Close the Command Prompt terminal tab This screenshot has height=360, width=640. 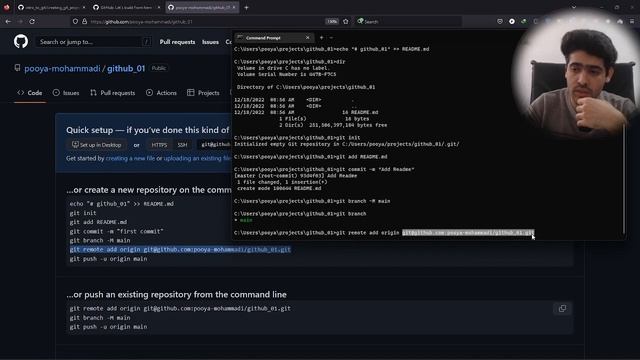(308, 38)
